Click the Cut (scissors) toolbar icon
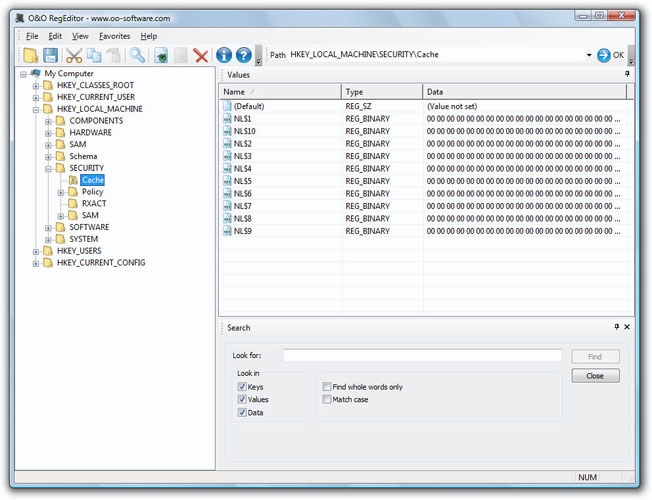The width and height of the screenshot is (652, 500). 74,56
